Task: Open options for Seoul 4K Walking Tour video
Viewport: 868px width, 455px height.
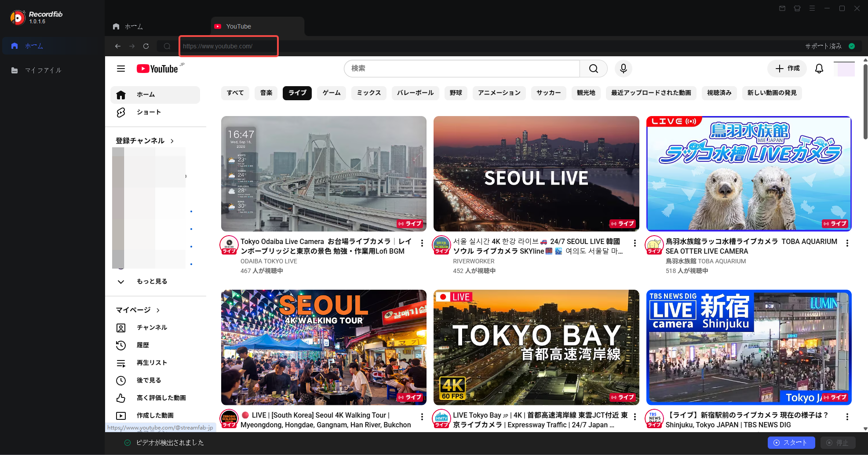Action: pos(422,417)
